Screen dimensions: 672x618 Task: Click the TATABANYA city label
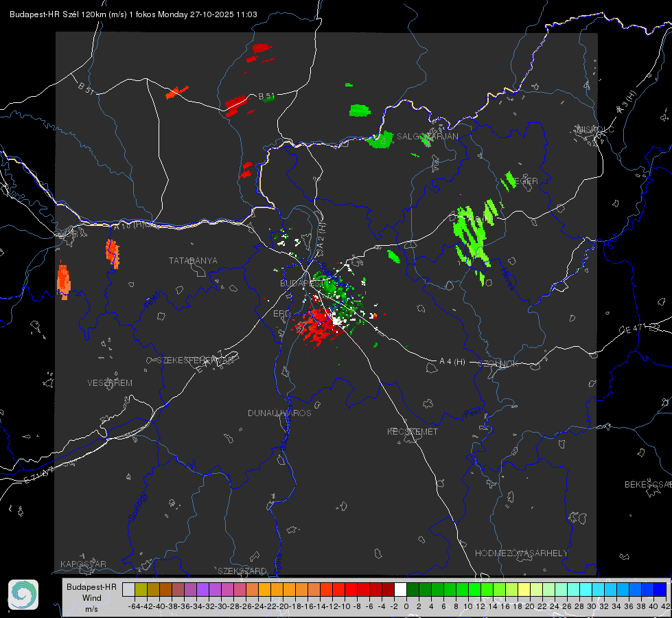pyautogui.click(x=193, y=261)
